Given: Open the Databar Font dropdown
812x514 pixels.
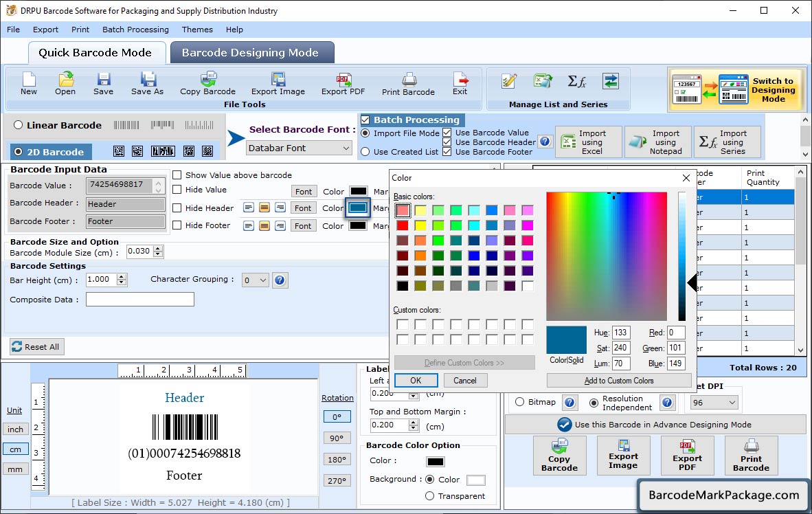Looking at the screenshot, I should tap(299, 148).
